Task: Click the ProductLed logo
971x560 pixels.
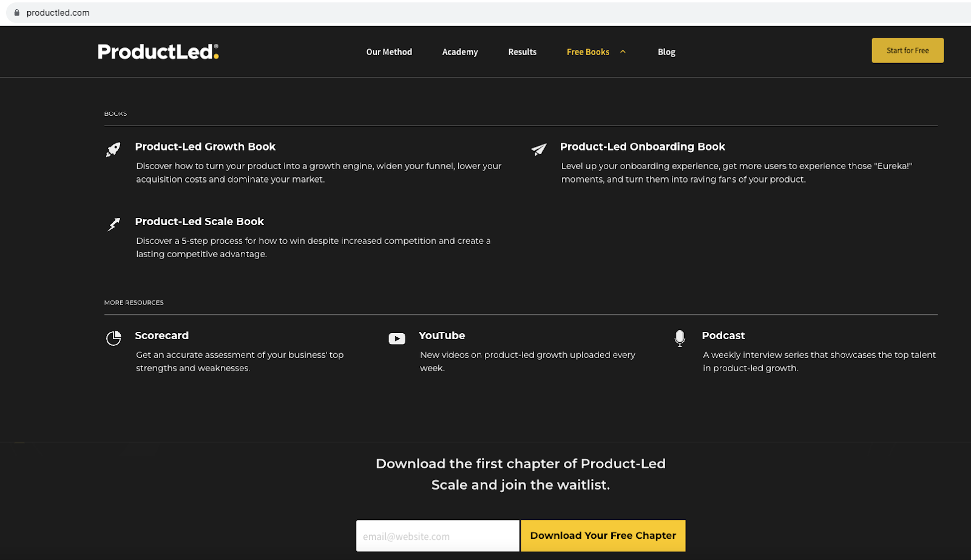Action: click(158, 51)
